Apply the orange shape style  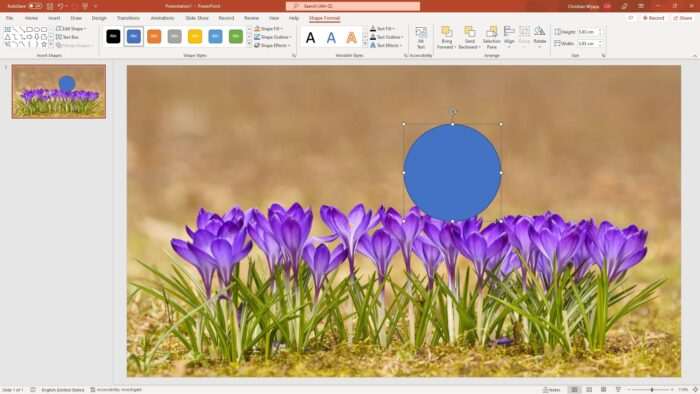[x=154, y=37]
